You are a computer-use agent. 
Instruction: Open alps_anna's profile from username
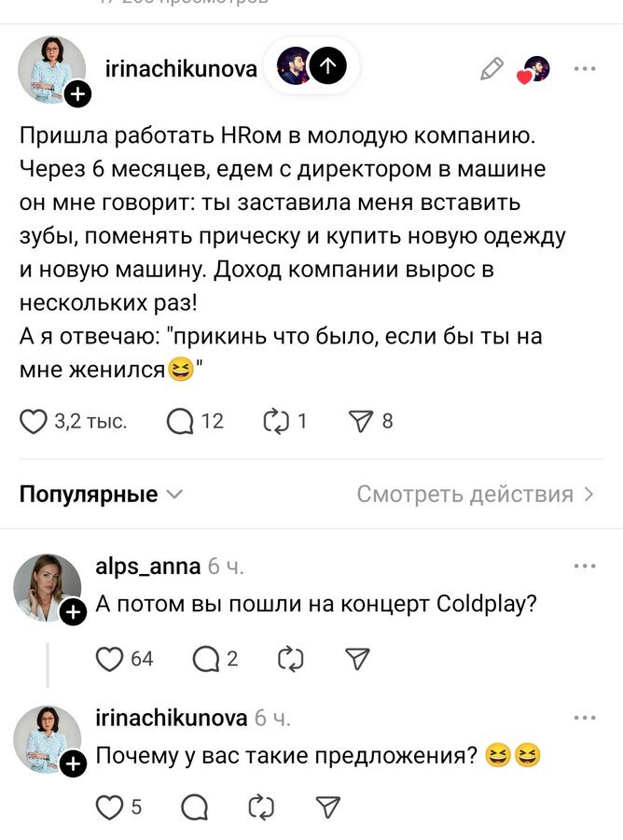click(147, 567)
